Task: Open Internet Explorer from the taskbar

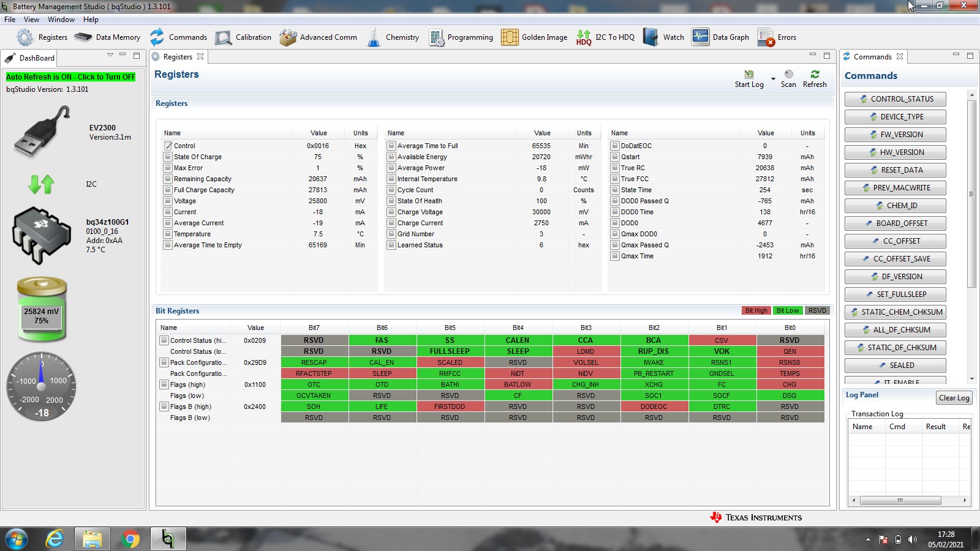Action: point(55,539)
